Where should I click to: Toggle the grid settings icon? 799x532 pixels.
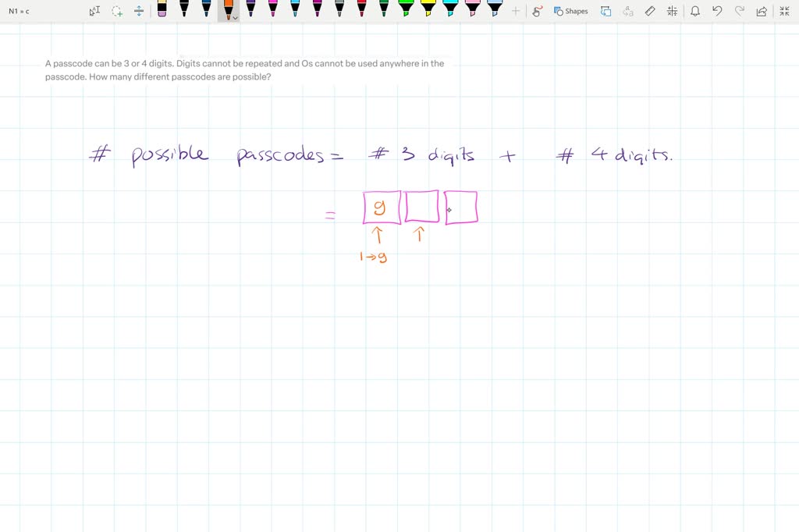(x=673, y=11)
